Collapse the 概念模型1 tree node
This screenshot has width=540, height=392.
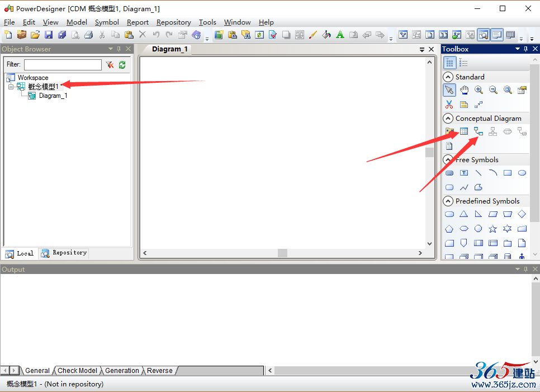pyautogui.click(x=11, y=87)
